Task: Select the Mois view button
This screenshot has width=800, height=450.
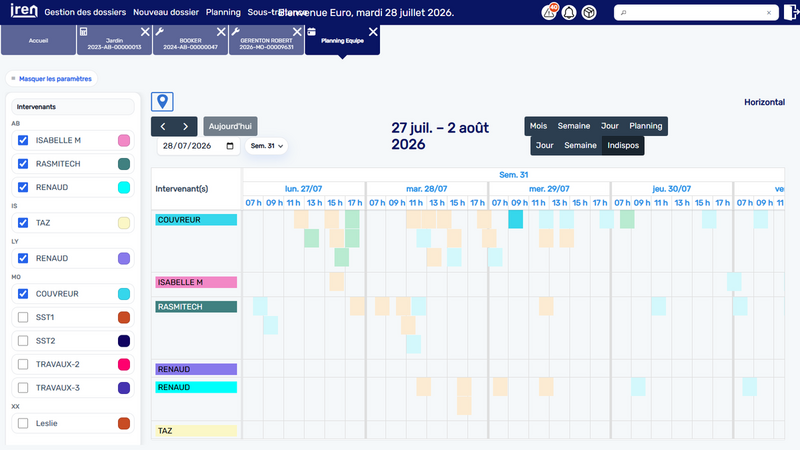Action: pos(538,126)
